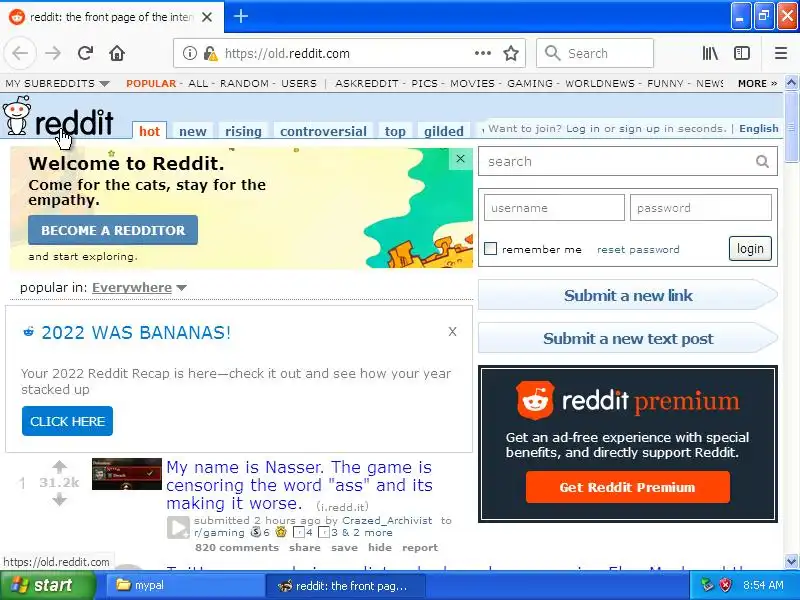Click the POPULAR link in header bar
The width and height of the screenshot is (800, 600).
[x=151, y=83]
